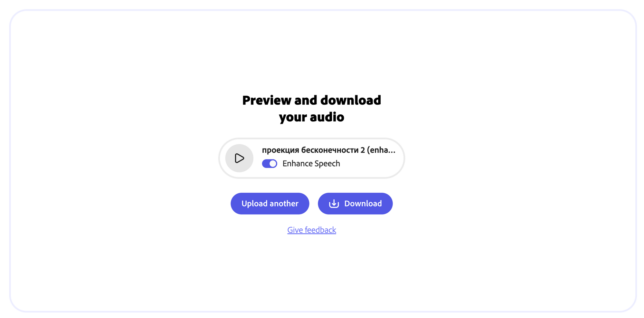The height and width of the screenshot is (318, 644).
Task: Click the audio player card
Action: pyautogui.click(x=312, y=158)
